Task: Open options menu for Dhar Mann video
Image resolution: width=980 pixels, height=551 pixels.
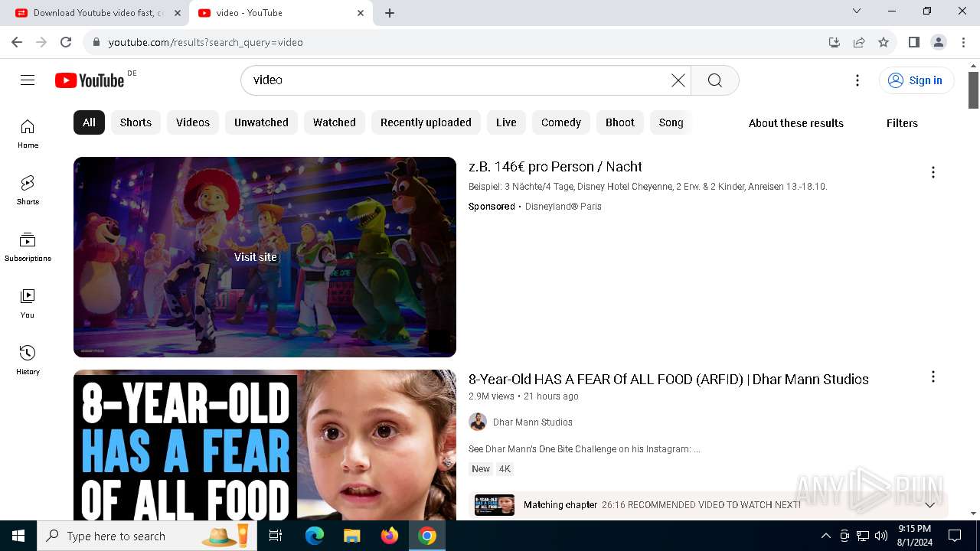Action: (933, 377)
